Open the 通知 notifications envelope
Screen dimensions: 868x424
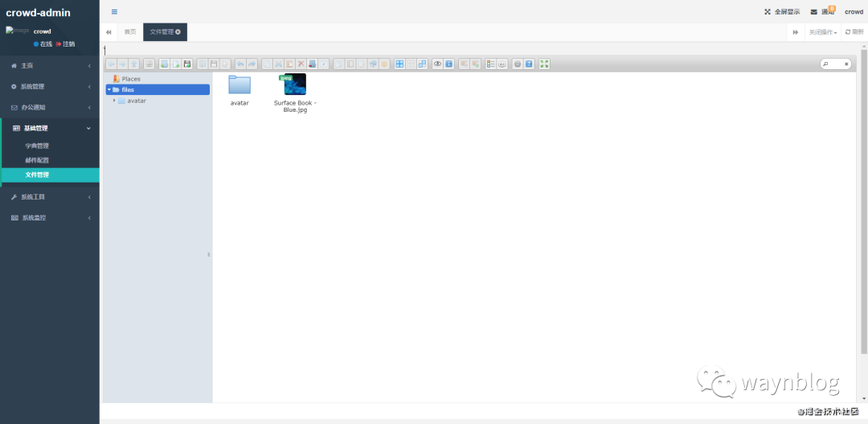tap(823, 11)
